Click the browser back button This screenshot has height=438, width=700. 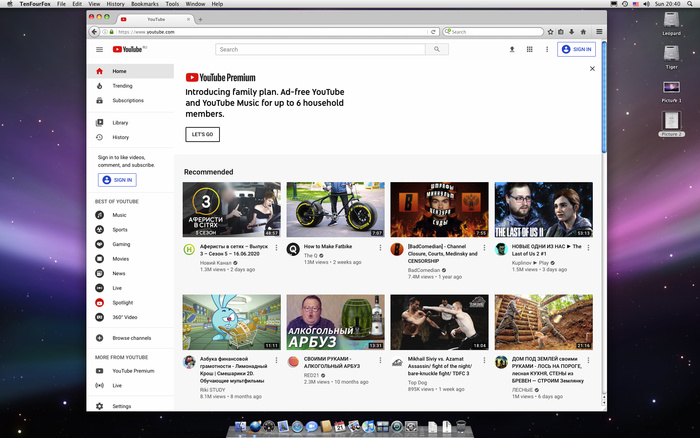click(94, 32)
